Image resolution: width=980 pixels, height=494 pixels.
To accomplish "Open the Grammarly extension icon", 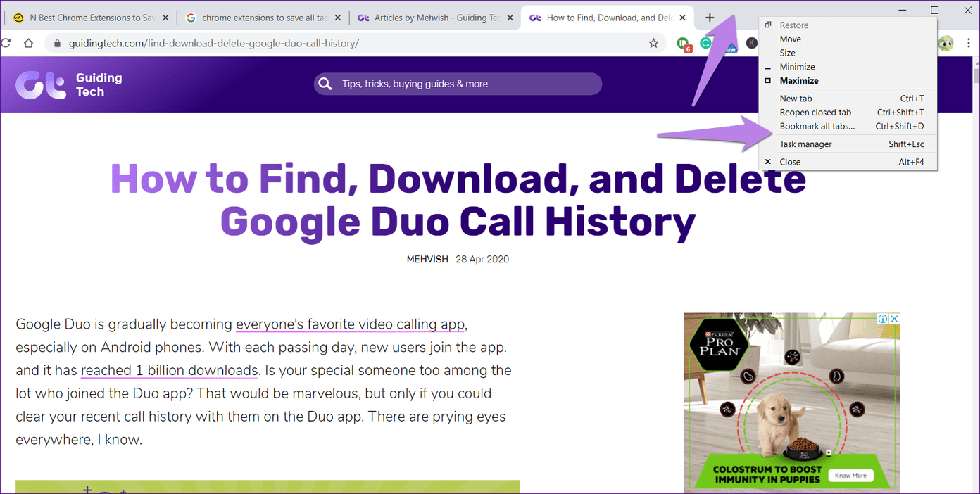I will (x=705, y=44).
